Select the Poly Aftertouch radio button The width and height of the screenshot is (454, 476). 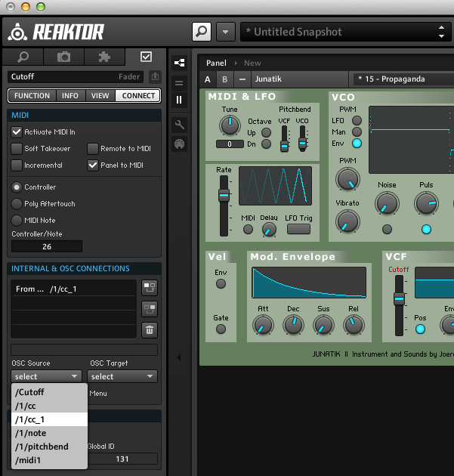point(17,204)
